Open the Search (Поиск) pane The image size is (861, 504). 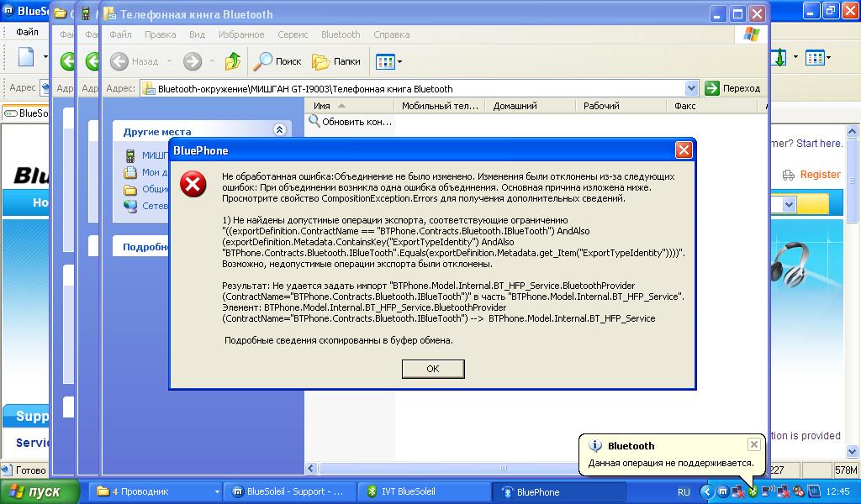[277, 61]
